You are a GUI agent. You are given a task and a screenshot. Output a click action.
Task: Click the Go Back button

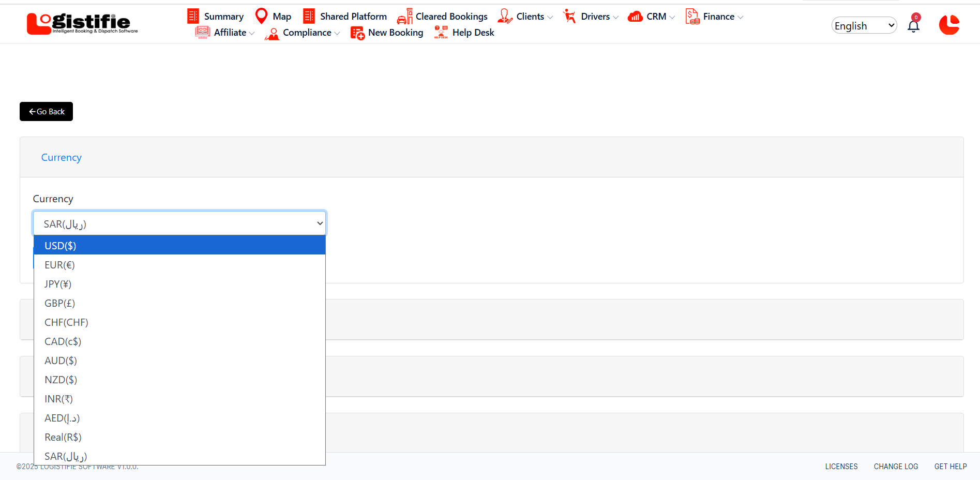47,112
